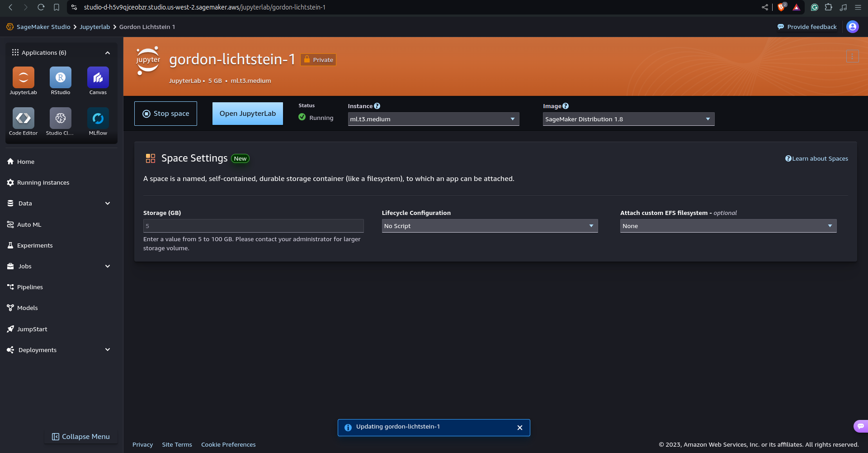Expand the Jobs menu chevron
This screenshot has width=868, height=453.
point(108,266)
